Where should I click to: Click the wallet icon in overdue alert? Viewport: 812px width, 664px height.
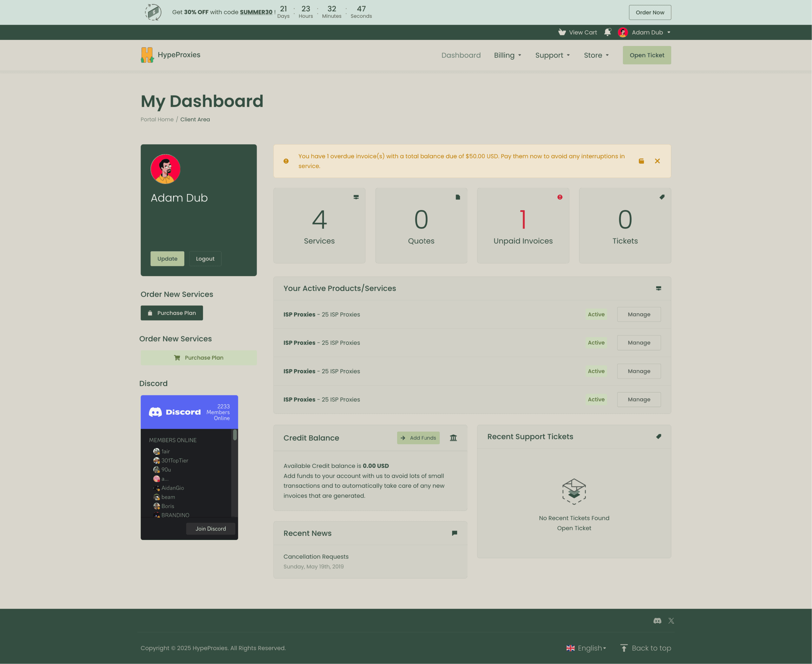point(641,161)
